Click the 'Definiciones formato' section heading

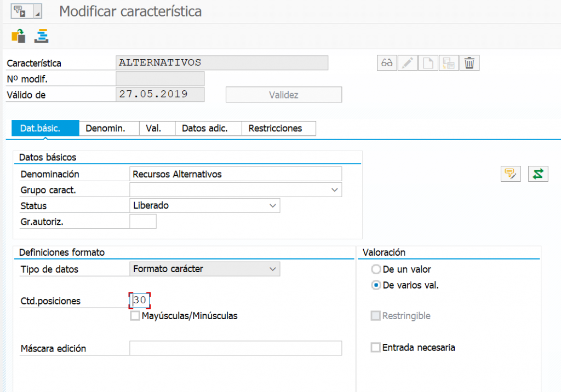coord(62,252)
